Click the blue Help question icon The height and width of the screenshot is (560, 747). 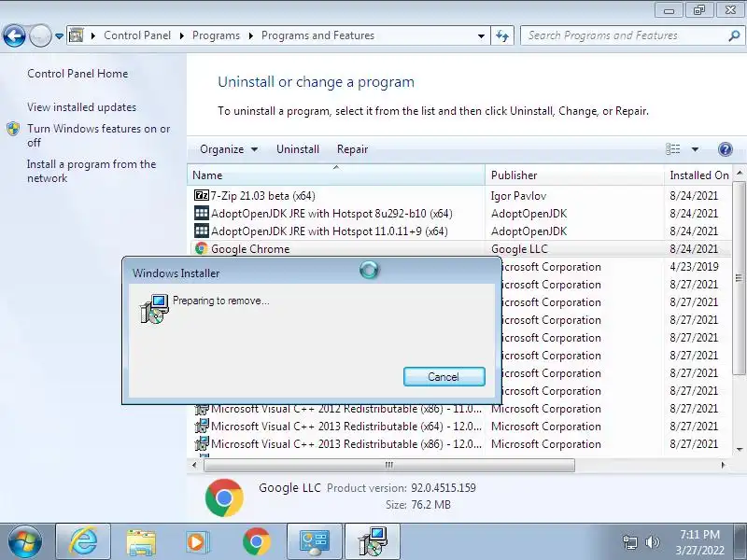pos(725,149)
